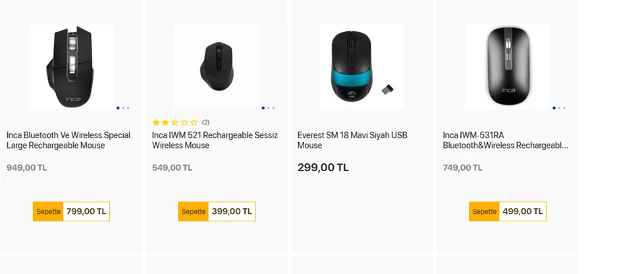Open the Inca Special Large mouse product image

tap(71, 66)
